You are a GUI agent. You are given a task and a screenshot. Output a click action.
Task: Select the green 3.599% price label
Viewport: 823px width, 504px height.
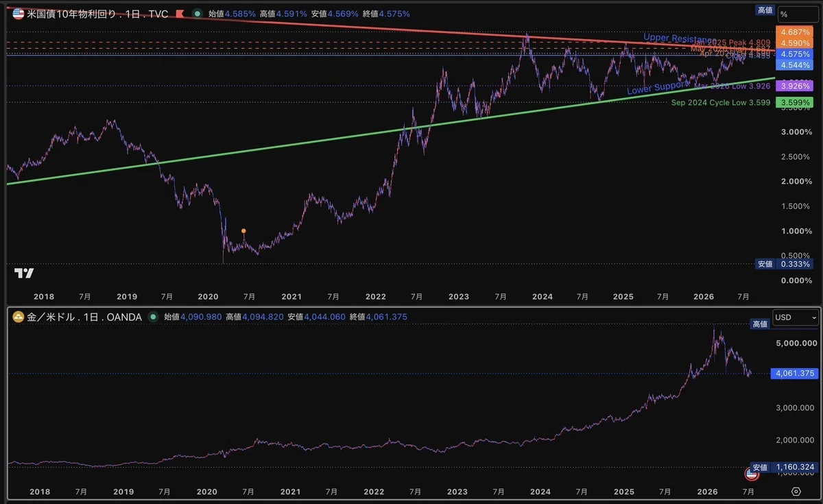[x=794, y=103]
